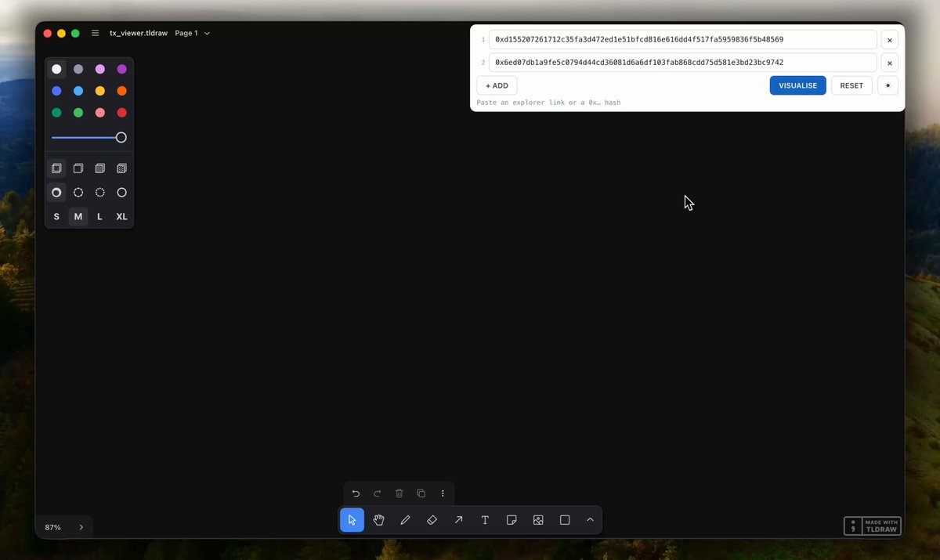Viewport: 940px width, 560px height.
Task: Select the Asset image tool
Action: (538, 520)
